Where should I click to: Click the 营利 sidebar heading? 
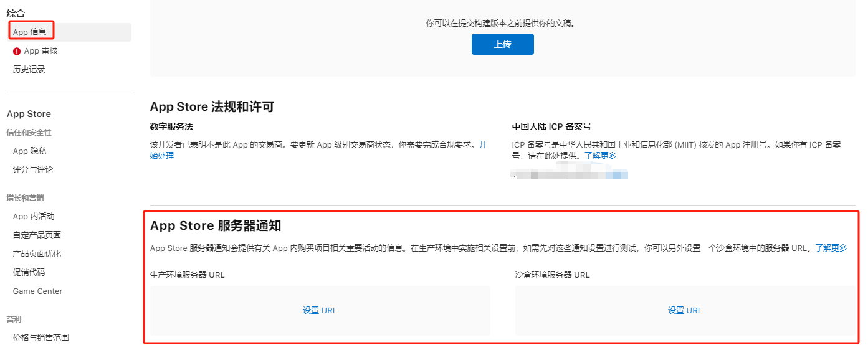(14, 319)
